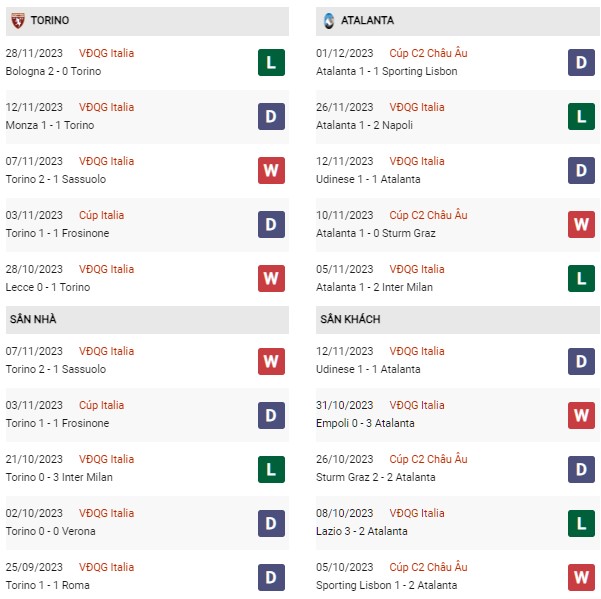Viewport: 601px width, 599px height.
Task: Click the D badge for Atalanta 1-1 Sporting Lisbon
Action: point(581,62)
